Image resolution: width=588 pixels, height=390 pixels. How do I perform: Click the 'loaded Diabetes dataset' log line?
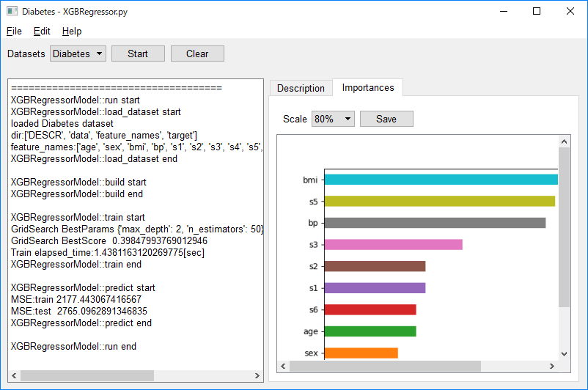click(x=62, y=123)
